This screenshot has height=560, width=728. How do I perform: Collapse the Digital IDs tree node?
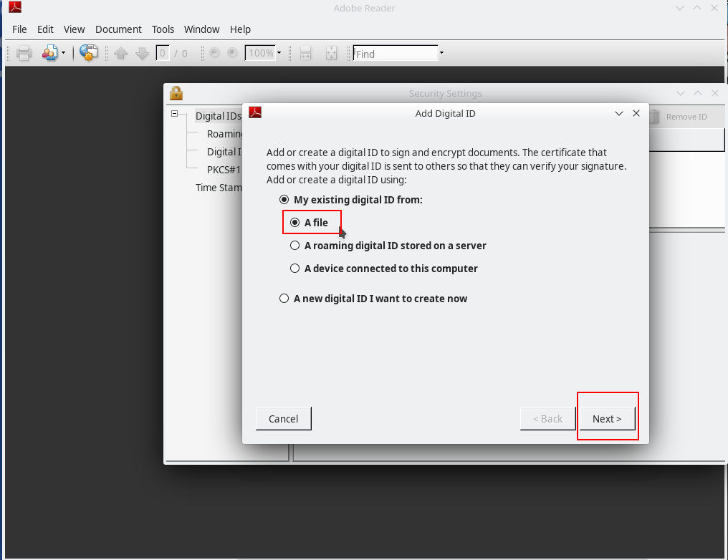click(x=174, y=115)
